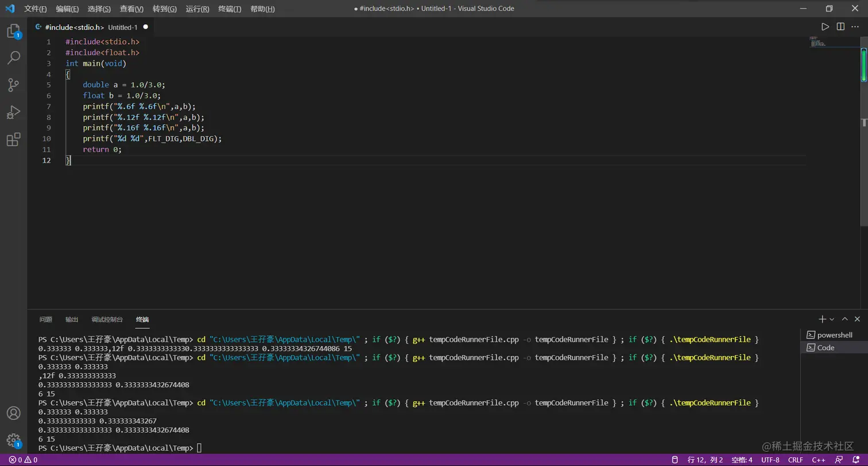Expand the new terminal launch profile dropdown
Screen dimensions: 868x466
832,319
